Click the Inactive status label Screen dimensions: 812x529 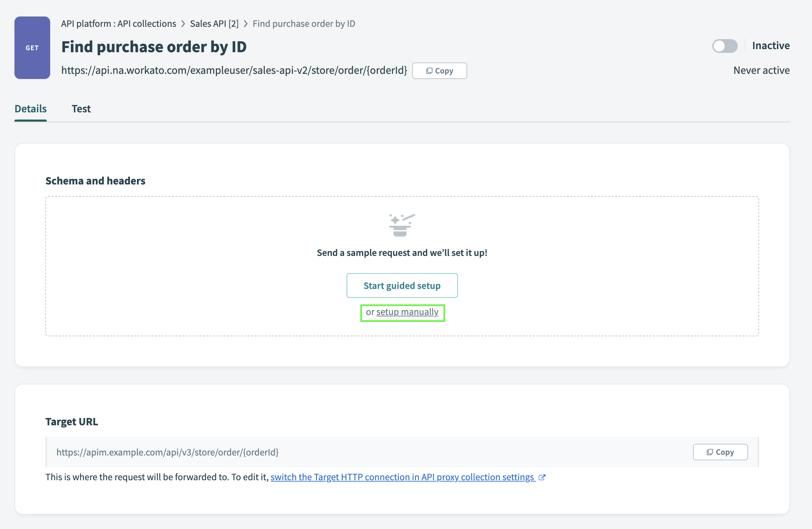click(x=771, y=46)
